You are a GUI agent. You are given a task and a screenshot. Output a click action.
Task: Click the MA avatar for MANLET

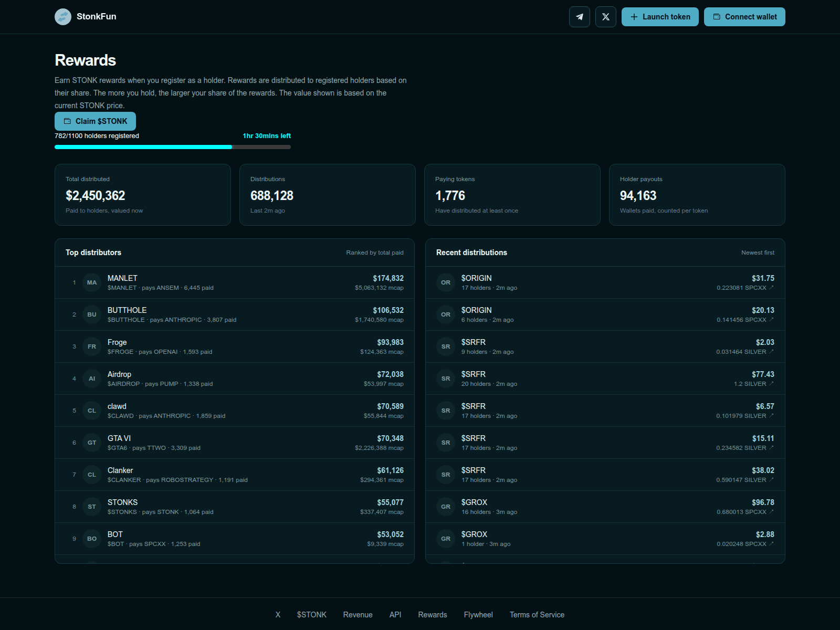92,282
